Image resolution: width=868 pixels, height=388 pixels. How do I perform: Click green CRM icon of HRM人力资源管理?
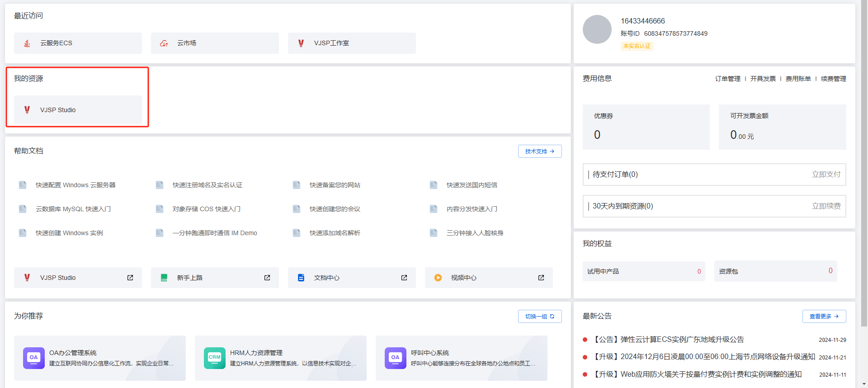click(215, 358)
